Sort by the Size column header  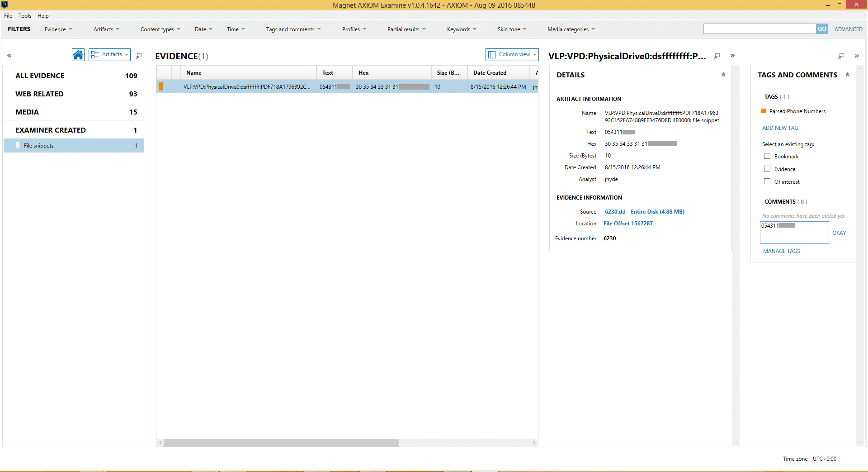coord(449,73)
